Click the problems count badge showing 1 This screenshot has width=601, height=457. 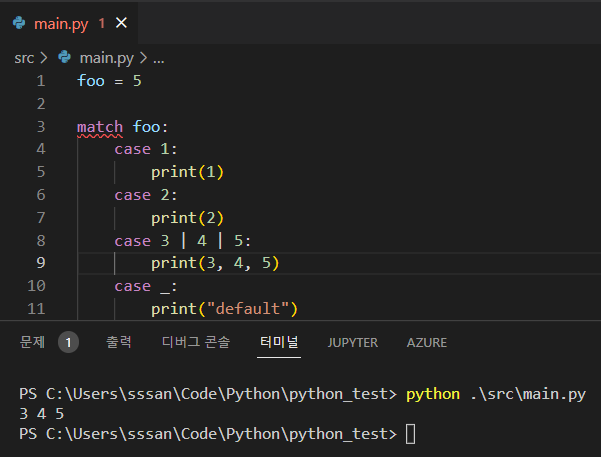pos(68,342)
